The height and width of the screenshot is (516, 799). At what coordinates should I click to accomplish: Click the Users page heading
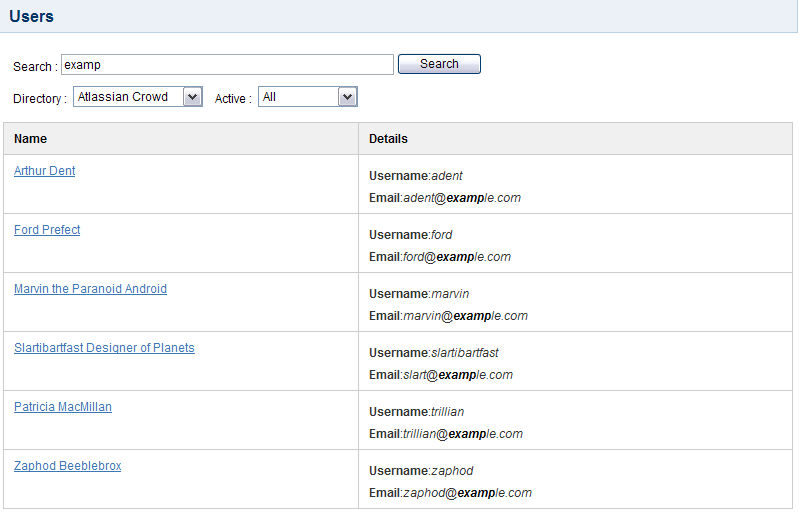[x=32, y=16]
